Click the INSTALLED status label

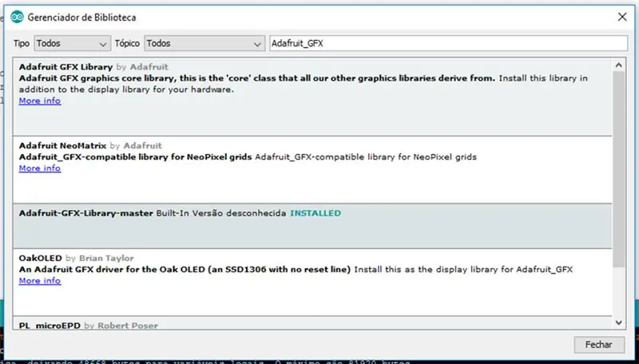(x=316, y=213)
